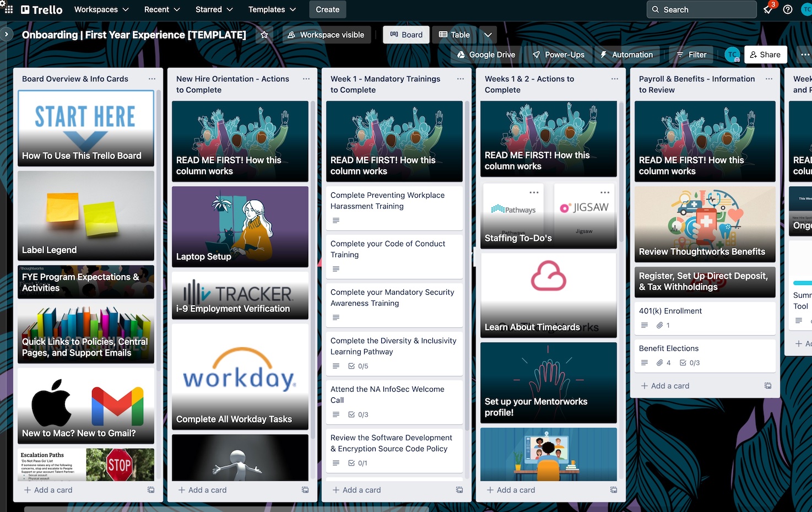Star this board with the star icon
The image size is (812, 512).
(x=264, y=35)
